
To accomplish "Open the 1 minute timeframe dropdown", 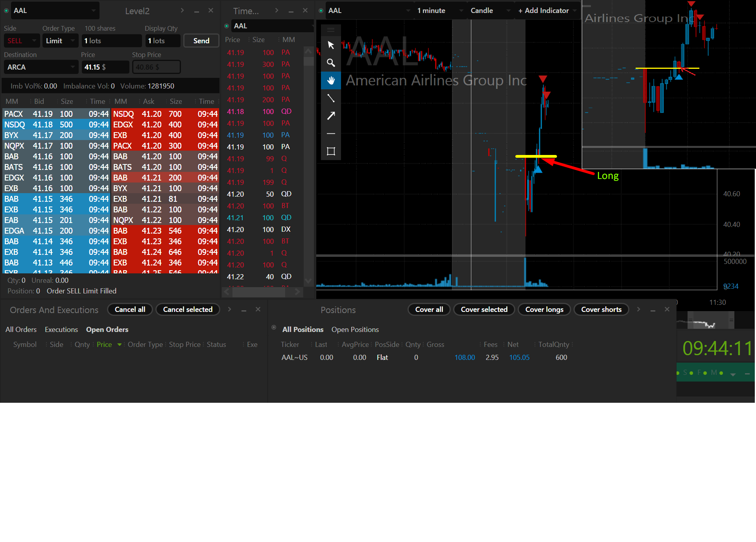I will (440, 11).
